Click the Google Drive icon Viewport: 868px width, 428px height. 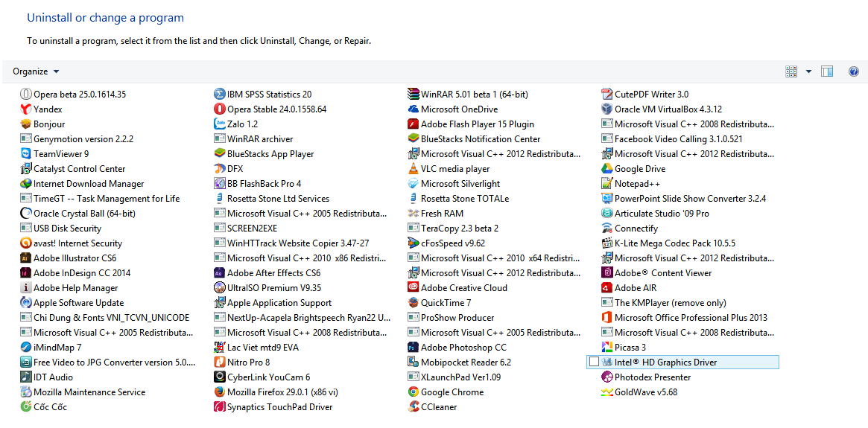pyautogui.click(x=606, y=169)
